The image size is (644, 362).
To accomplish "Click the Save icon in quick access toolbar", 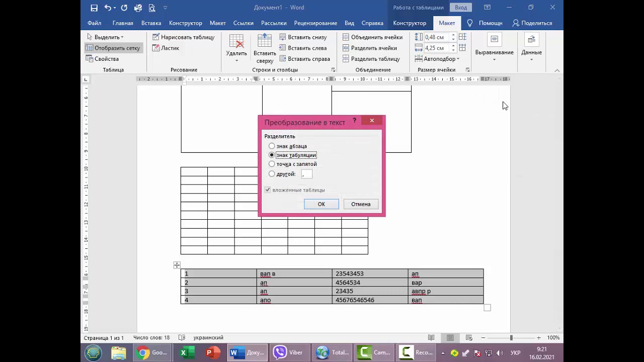I will point(94,8).
